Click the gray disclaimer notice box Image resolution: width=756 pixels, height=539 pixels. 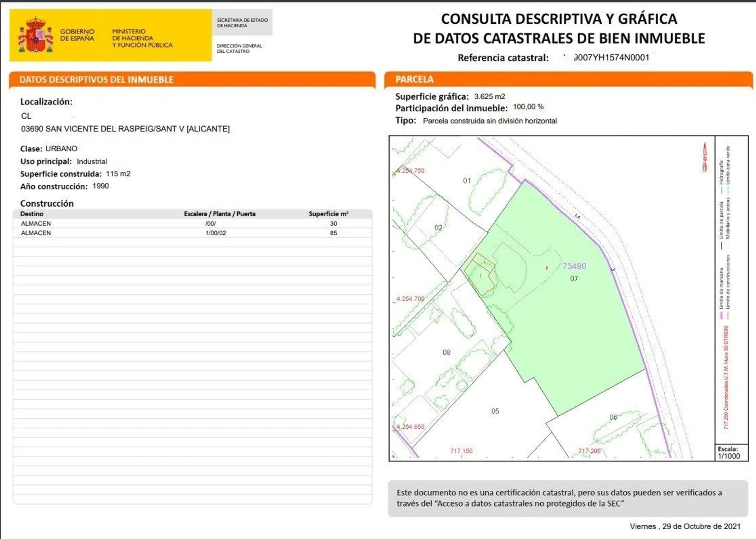(568, 498)
